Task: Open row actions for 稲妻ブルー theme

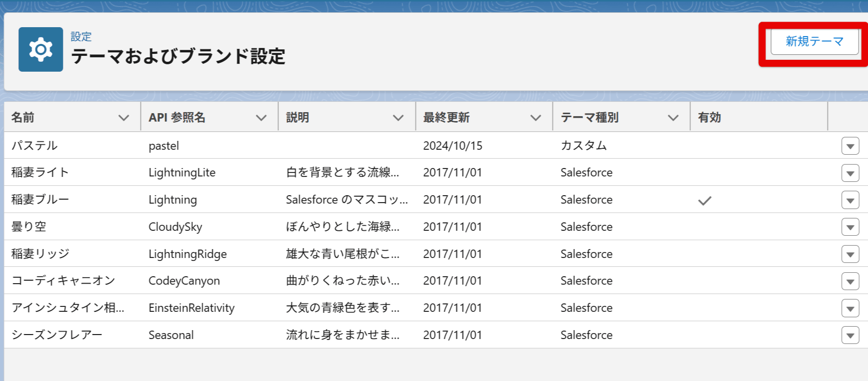Action: tap(850, 200)
